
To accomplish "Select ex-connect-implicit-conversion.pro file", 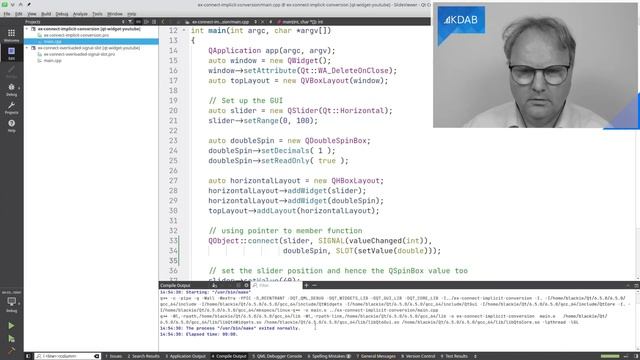I will pos(76,35).
